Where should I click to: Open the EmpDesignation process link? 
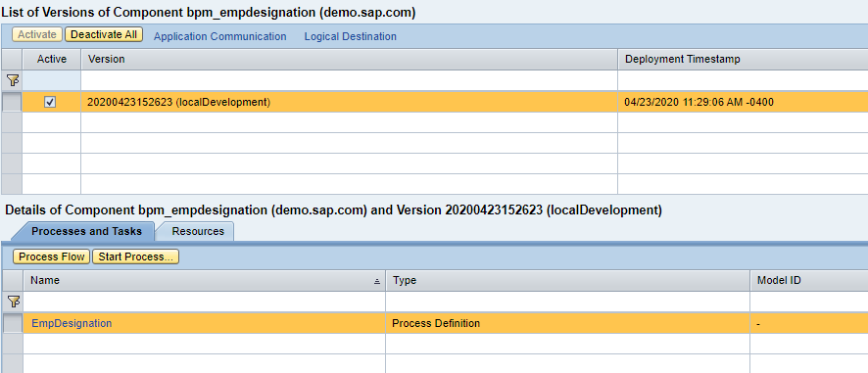[x=72, y=323]
